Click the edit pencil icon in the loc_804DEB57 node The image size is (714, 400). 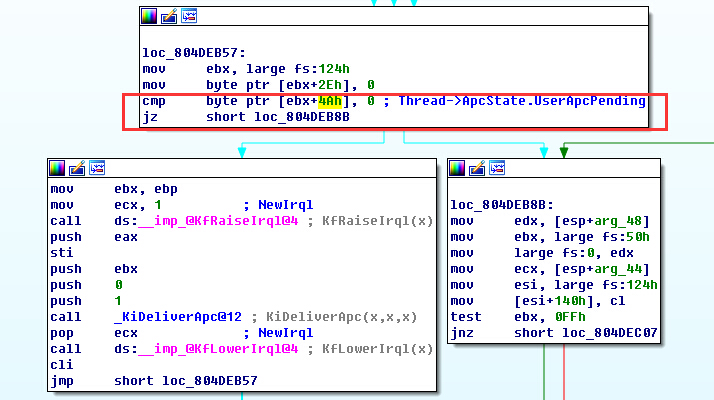coord(169,16)
